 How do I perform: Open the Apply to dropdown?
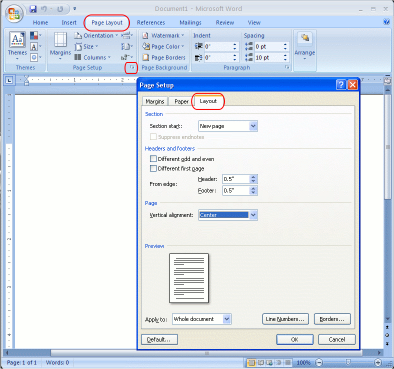(227, 319)
